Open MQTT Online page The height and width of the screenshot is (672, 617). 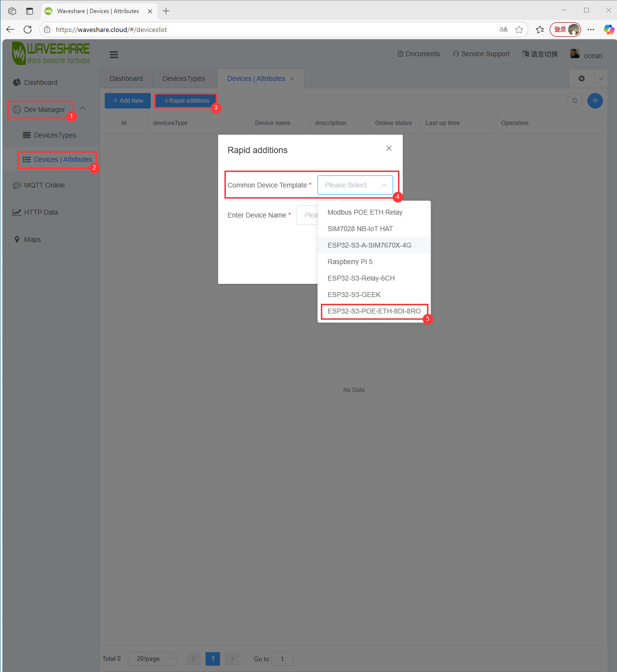(x=39, y=185)
